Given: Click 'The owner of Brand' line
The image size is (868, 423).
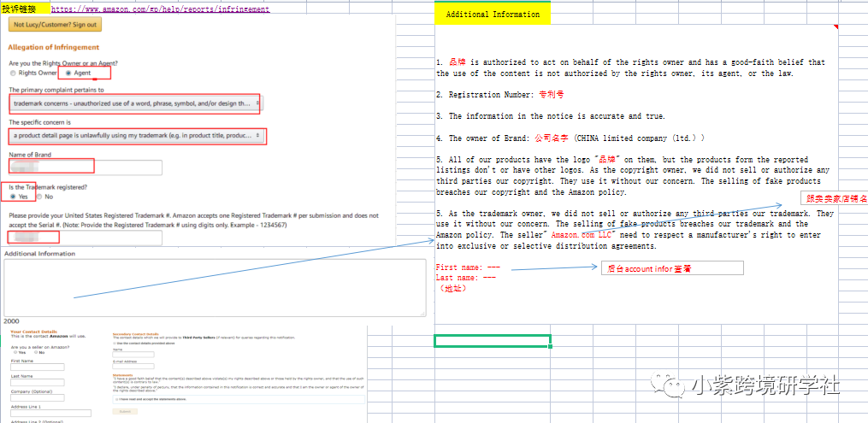Looking at the screenshot, I should tap(570, 138).
